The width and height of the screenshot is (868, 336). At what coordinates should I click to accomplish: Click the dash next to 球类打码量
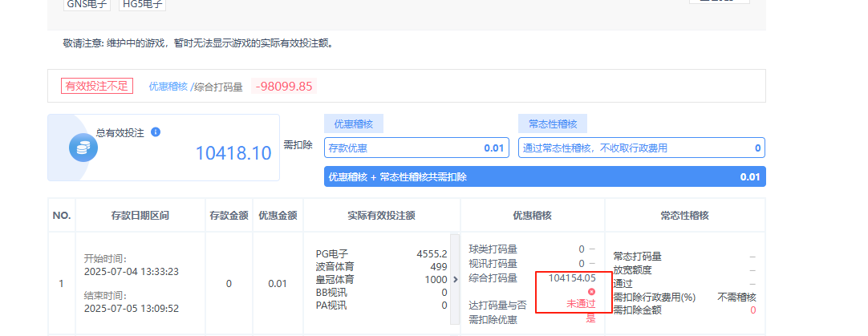tap(592, 249)
